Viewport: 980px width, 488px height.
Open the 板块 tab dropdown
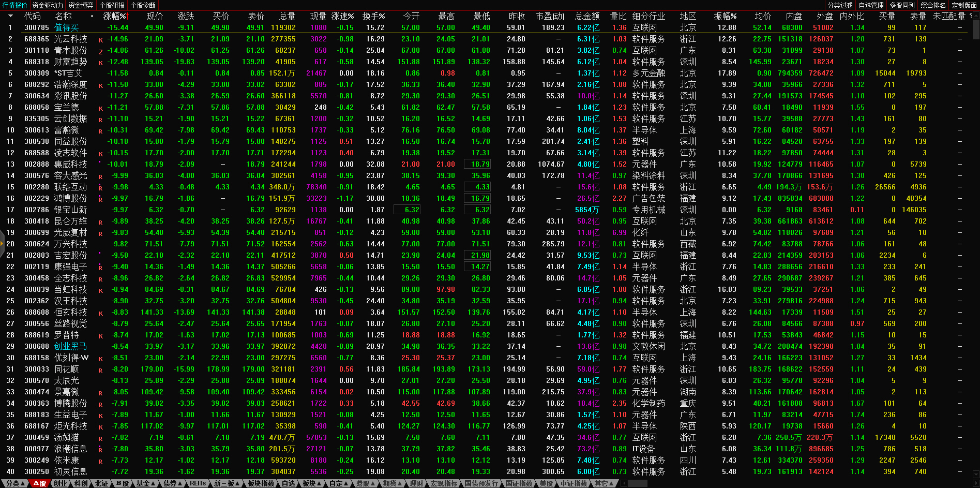[312, 483]
